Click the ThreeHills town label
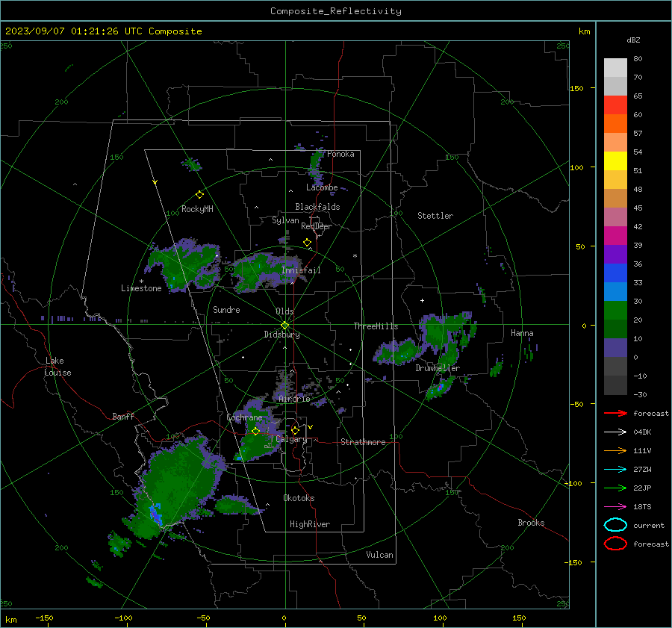The image size is (672, 628). pos(376,326)
